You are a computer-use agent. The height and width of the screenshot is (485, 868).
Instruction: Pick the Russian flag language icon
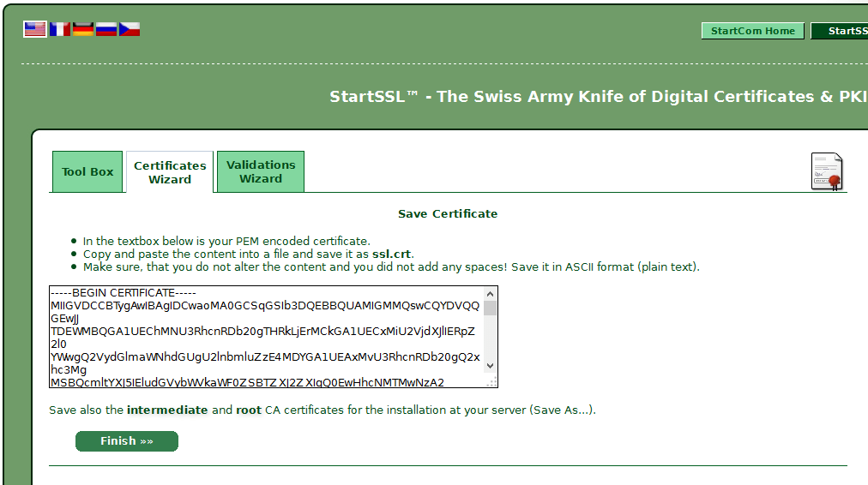[106, 29]
